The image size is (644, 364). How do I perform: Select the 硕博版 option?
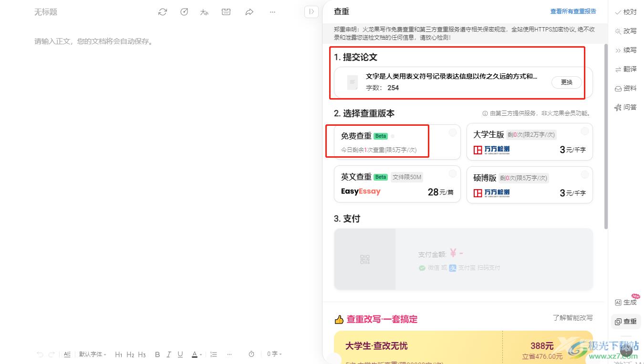click(x=530, y=184)
